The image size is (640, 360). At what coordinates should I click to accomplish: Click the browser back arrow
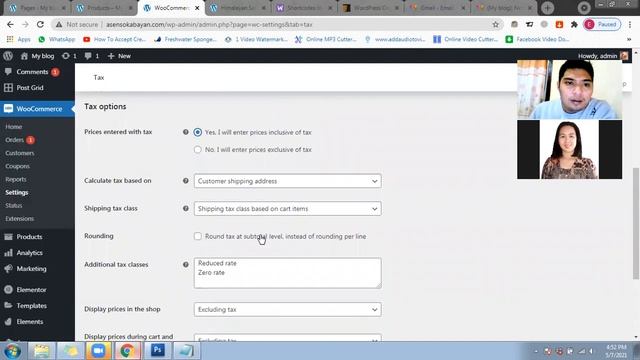pyautogui.click(x=10, y=24)
